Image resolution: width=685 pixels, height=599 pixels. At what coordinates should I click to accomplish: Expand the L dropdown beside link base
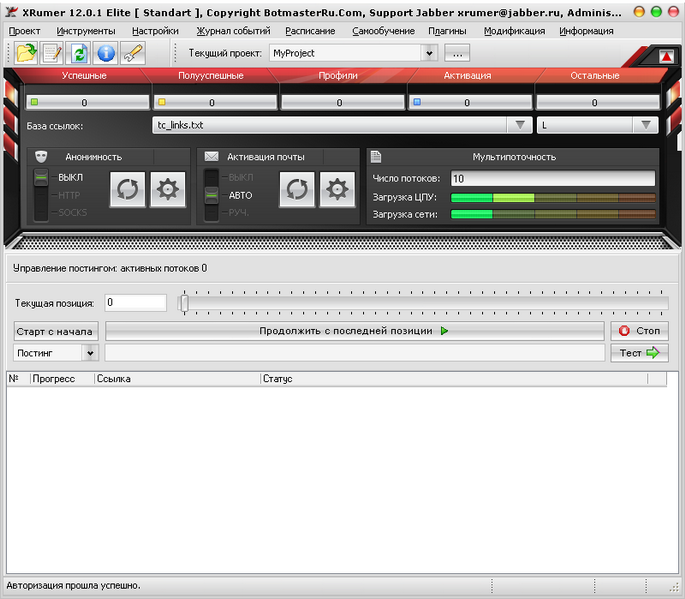(646, 125)
